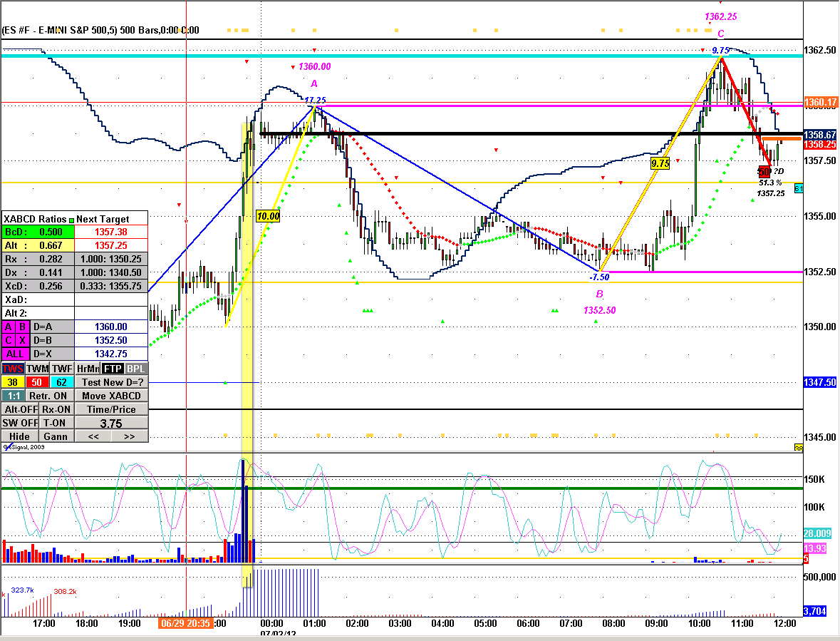Image resolution: width=840 pixels, height=641 pixels.
Task: Click the green Next Target indicator square
Action: coord(71,220)
